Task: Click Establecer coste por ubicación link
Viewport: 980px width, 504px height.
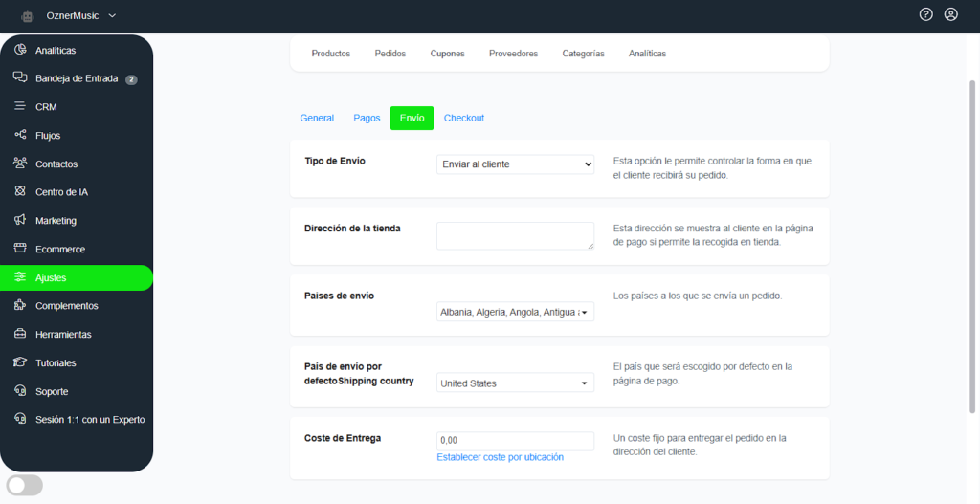Action: pos(500,457)
